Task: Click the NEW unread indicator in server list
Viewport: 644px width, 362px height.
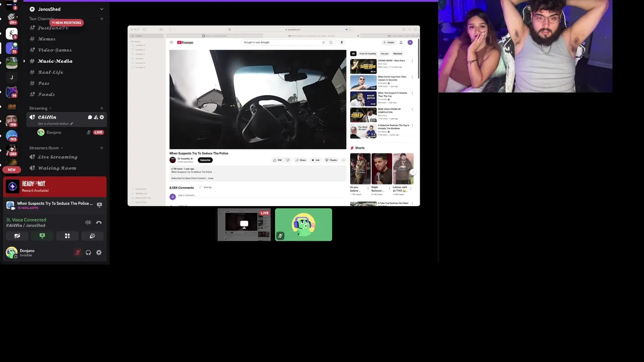Action: click(12, 169)
